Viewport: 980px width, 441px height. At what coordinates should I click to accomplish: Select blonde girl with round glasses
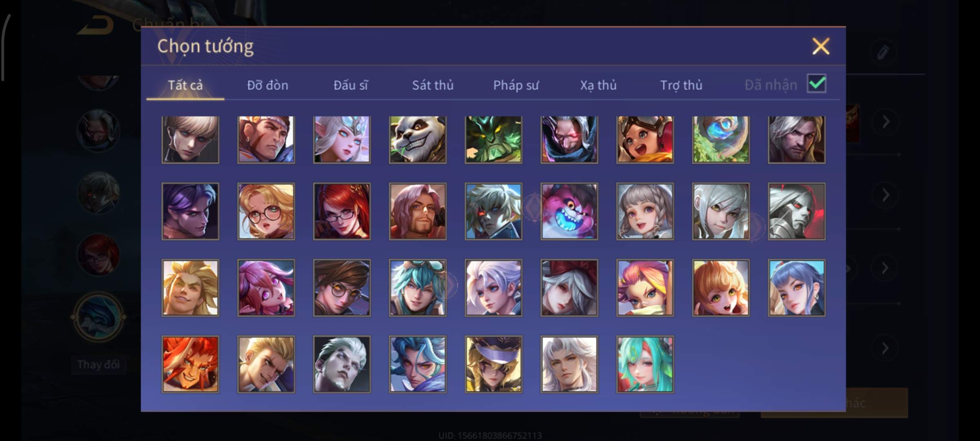tap(266, 211)
